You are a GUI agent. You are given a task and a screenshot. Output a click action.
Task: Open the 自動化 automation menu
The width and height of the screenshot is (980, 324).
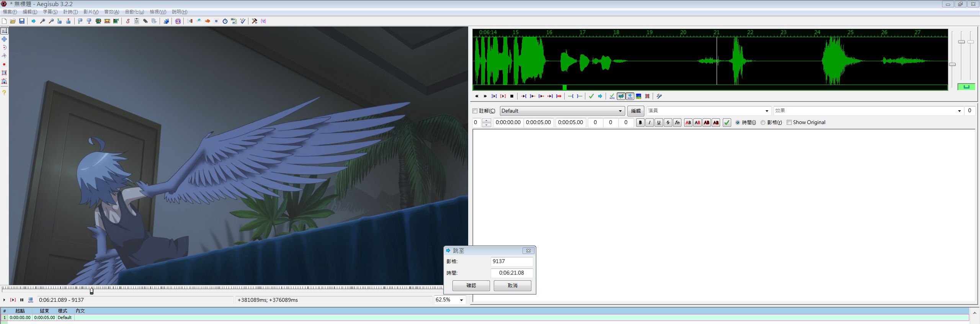(x=134, y=12)
